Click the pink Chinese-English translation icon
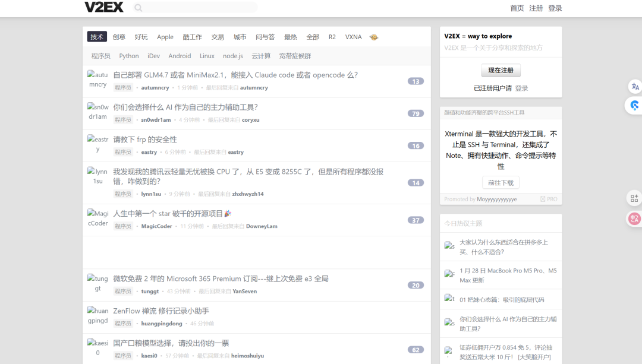 click(634, 219)
